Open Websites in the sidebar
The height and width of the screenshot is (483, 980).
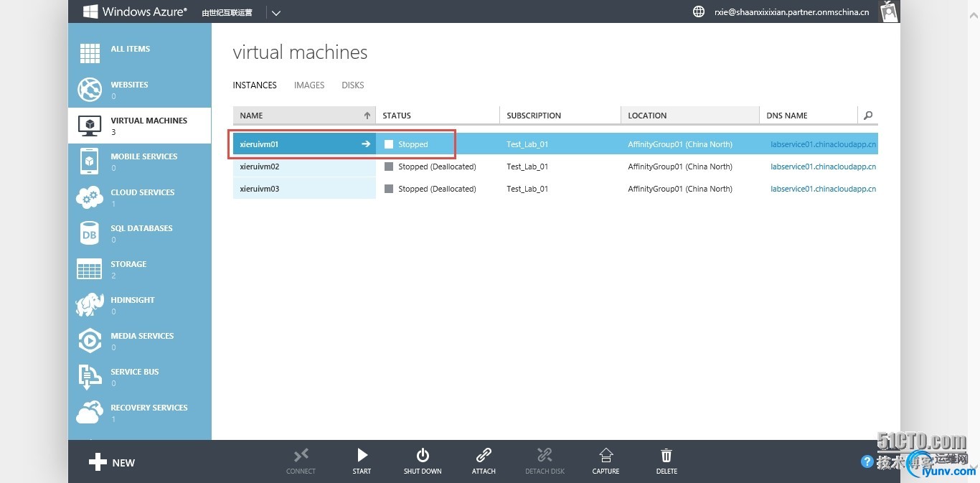(x=140, y=90)
